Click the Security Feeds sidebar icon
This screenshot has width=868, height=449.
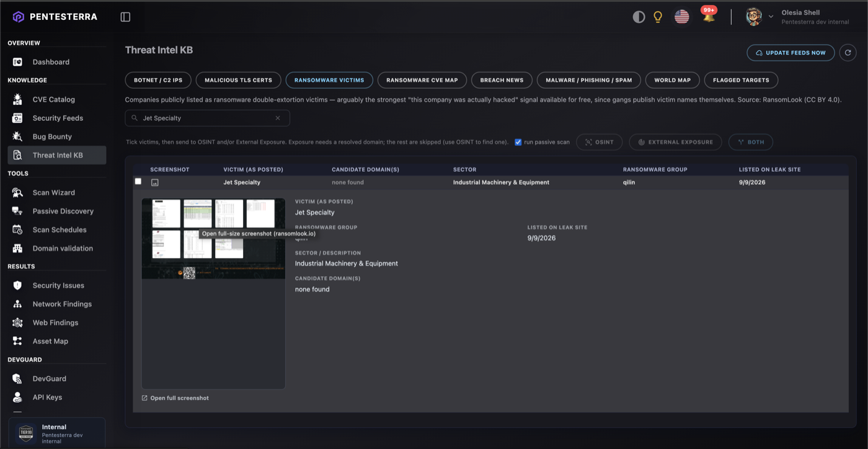click(x=18, y=118)
